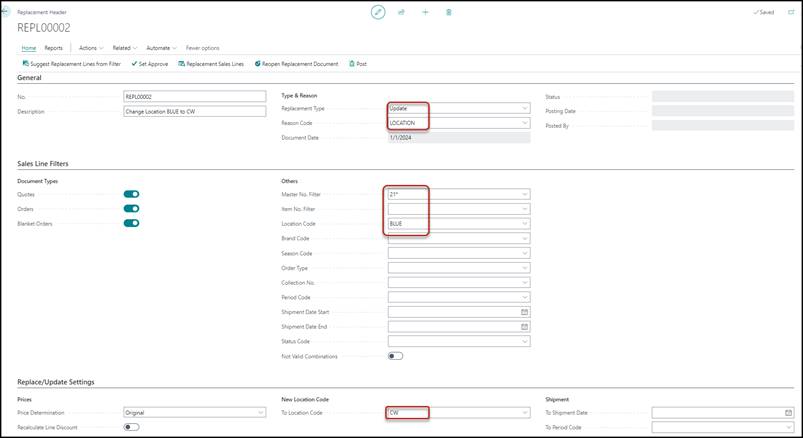The height and width of the screenshot is (438, 803).
Task: Open Season Code dropdown
Action: pyautogui.click(x=524, y=253)
